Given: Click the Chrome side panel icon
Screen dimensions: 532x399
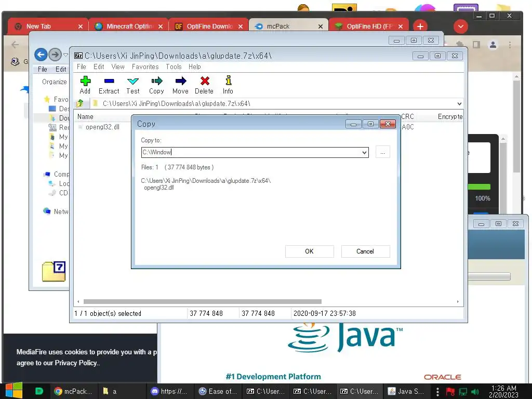Looking at the screenshot, I should [x=476, y=45].
